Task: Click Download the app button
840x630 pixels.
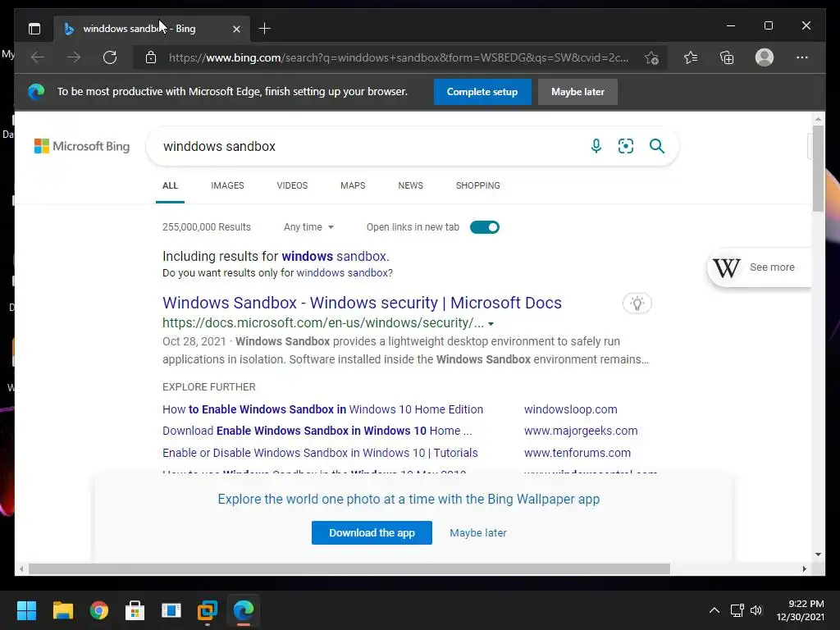Action: 372,533
